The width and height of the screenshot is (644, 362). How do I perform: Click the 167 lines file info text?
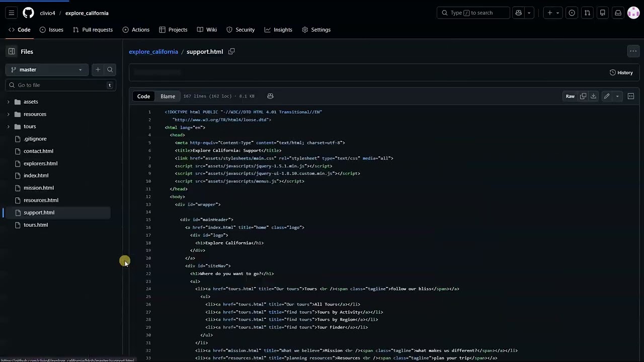click(219, 96)
